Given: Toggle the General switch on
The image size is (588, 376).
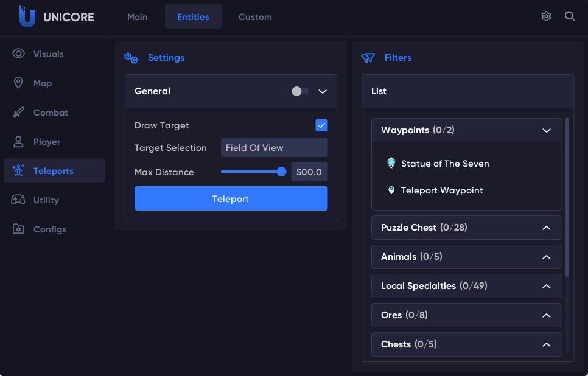Looking at the screenshot, I should pos(300,91).
